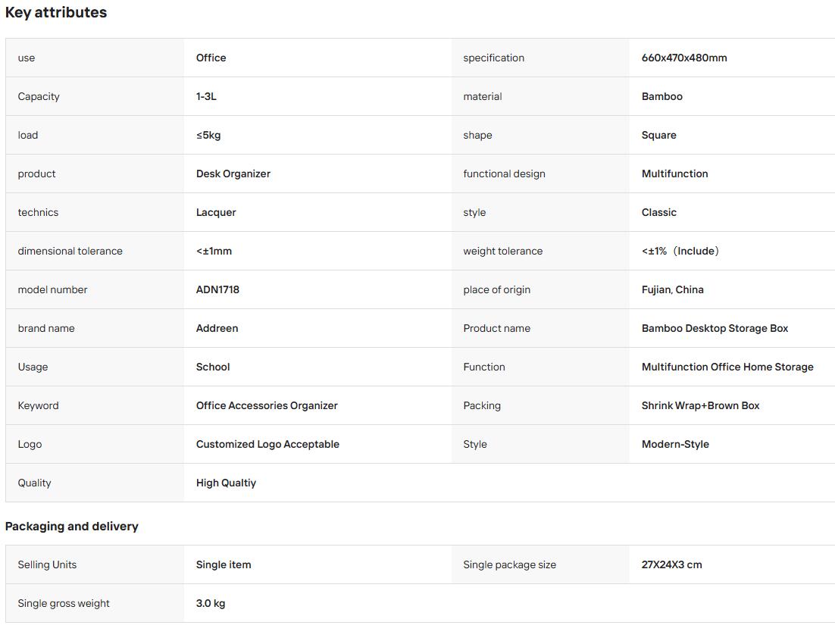Image resolution: width=835 pixels, height=644 pixels.
Task: Select the ADN1718 model number
Action: click(217, 289)
